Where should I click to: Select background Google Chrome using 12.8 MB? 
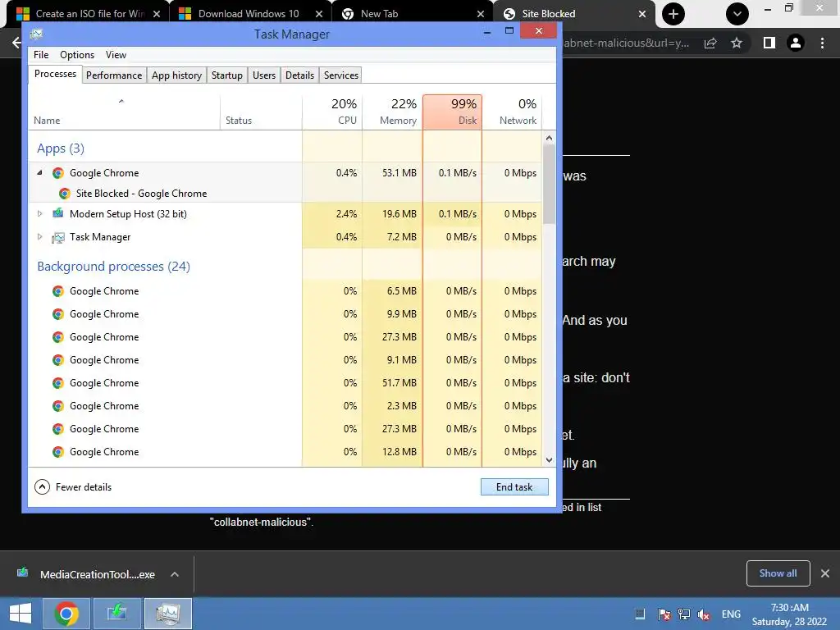click(x=285, y=452)
